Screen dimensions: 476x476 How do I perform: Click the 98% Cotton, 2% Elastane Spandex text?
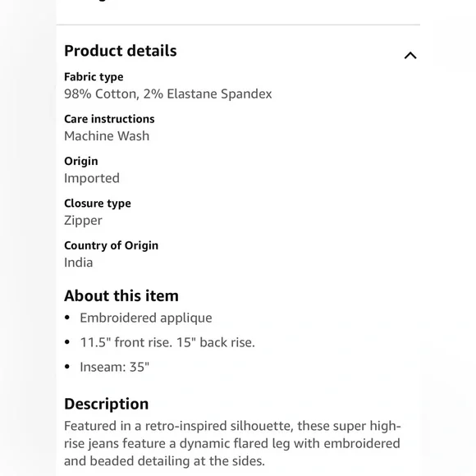[x=168, y=94]
